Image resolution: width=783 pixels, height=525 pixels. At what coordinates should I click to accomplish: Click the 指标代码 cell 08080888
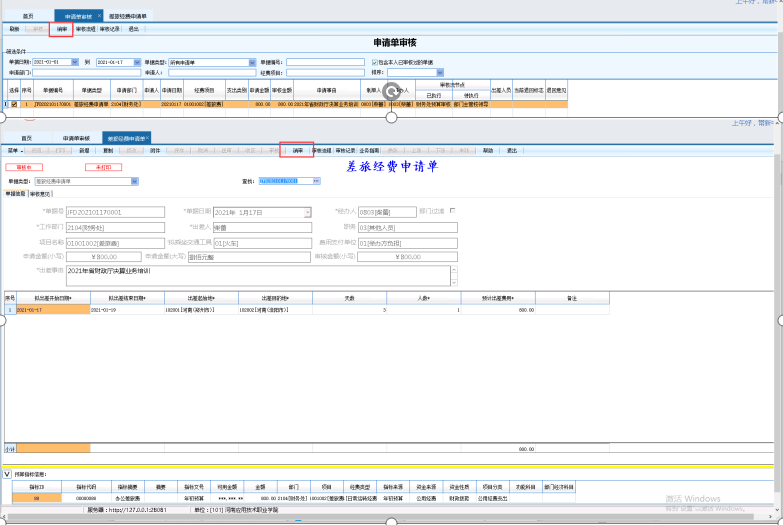coord(86,498)
